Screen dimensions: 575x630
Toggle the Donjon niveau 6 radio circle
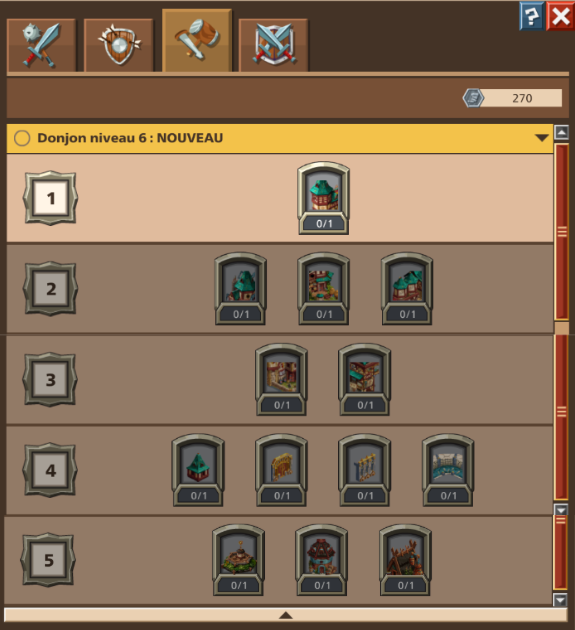[x=22, y=138]
